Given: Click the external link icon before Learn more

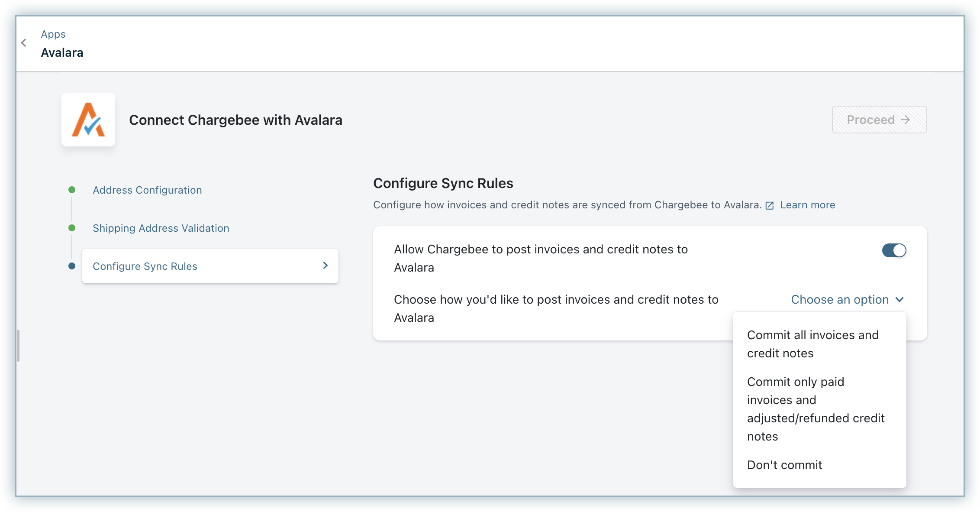Looking at the screenshot, I should (769, 205).
